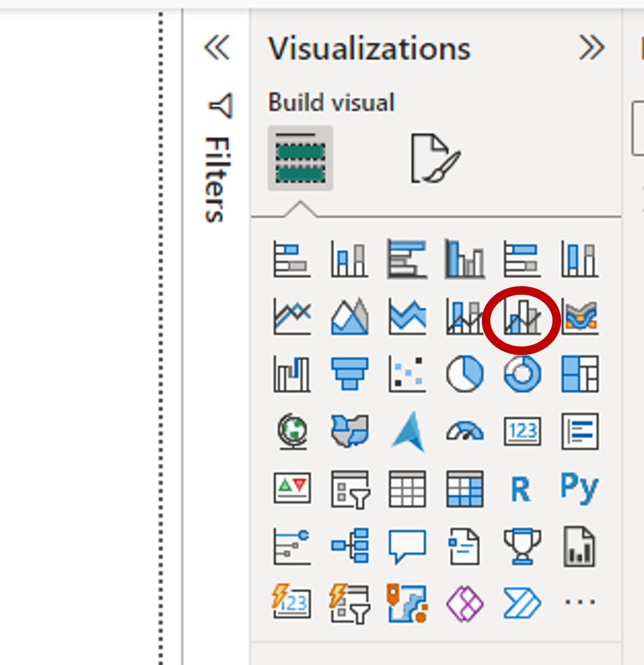Select the pie chart visual
This screenshot has width=644, height=665.
coord(463,373)
